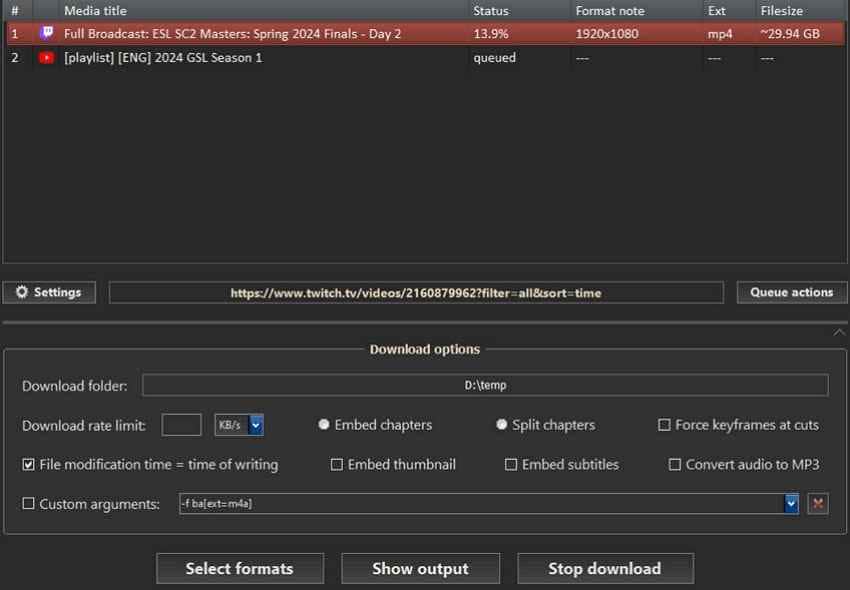Click the Twitch icon in row 1

click(x=47, y=33)
